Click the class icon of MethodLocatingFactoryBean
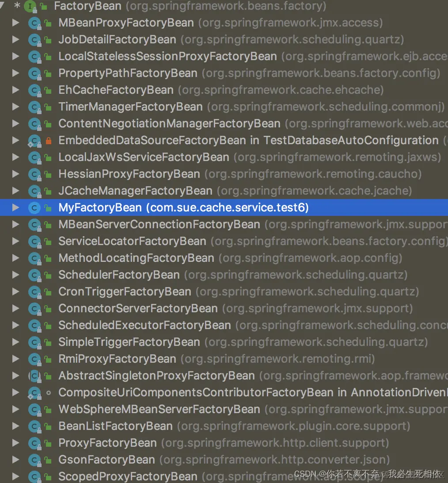Image resolution: width=448 pixels, height=483 pixels. tap(34, 258)
